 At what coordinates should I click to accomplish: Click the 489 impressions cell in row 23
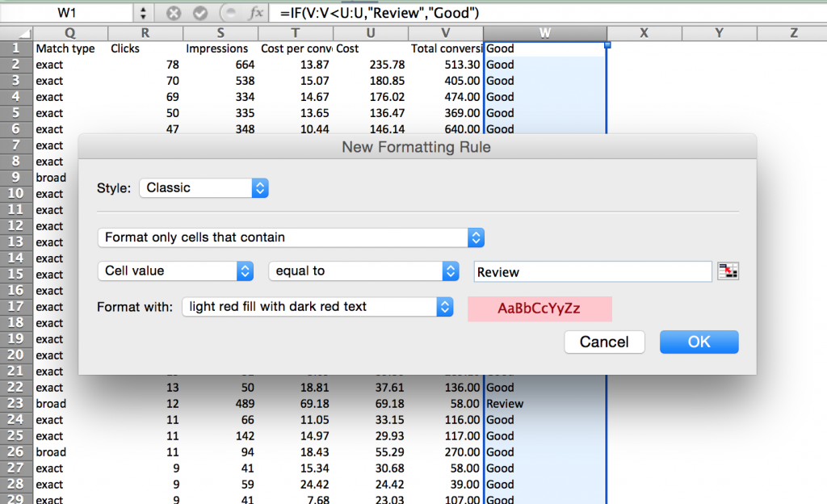click(220, 404)
